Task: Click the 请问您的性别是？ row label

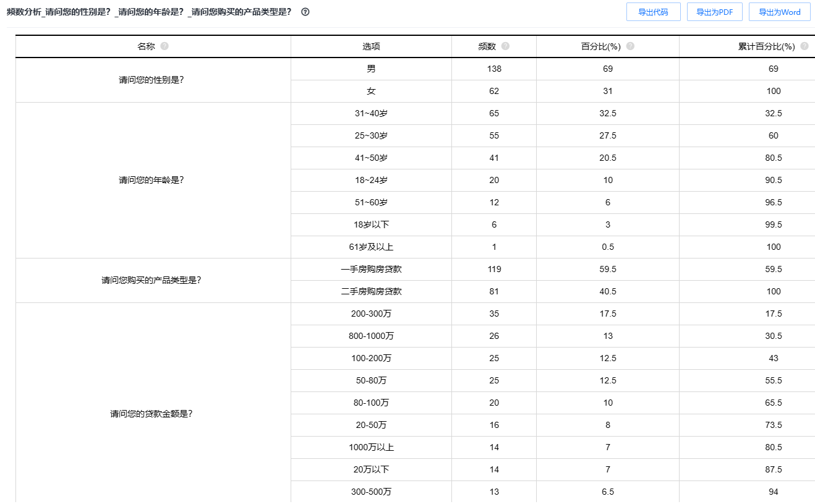Action: pyautogui.click(x=151, y=80)
